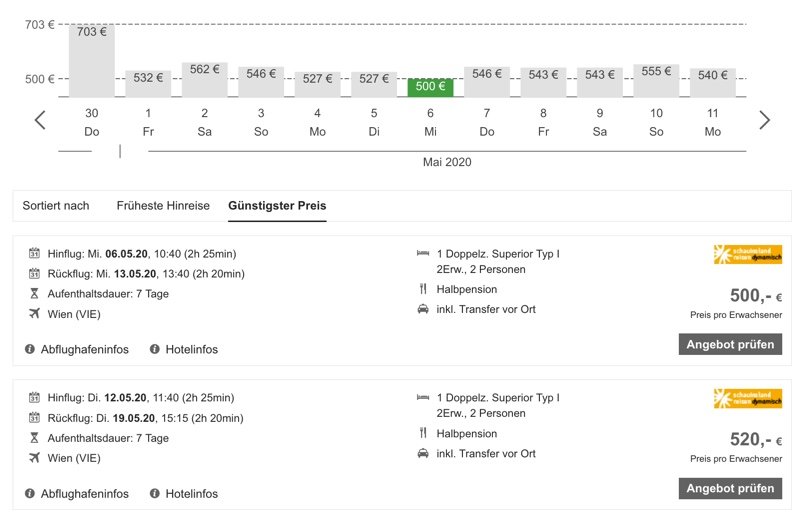The height and width of the screenshot is (518, 803).
Task: Click info icon beside second Abflughafeninfos
Action: tap(31, 493)
